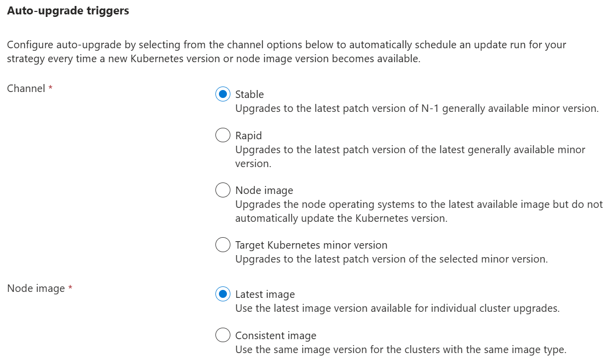Select the Stable channel radio button
614x364 pixels.
click(223, 94)
